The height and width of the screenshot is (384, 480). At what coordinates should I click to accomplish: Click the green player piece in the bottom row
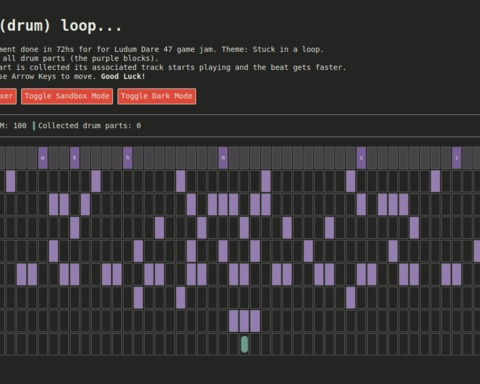[244, 344]
